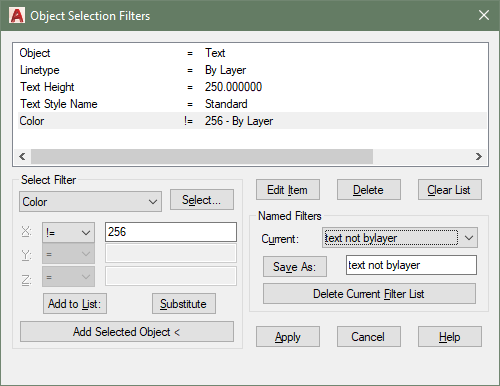Select the 'Color != 256 - By Layer' row
The height and width of the screenshot is (386, 500).
pos(252,121)
